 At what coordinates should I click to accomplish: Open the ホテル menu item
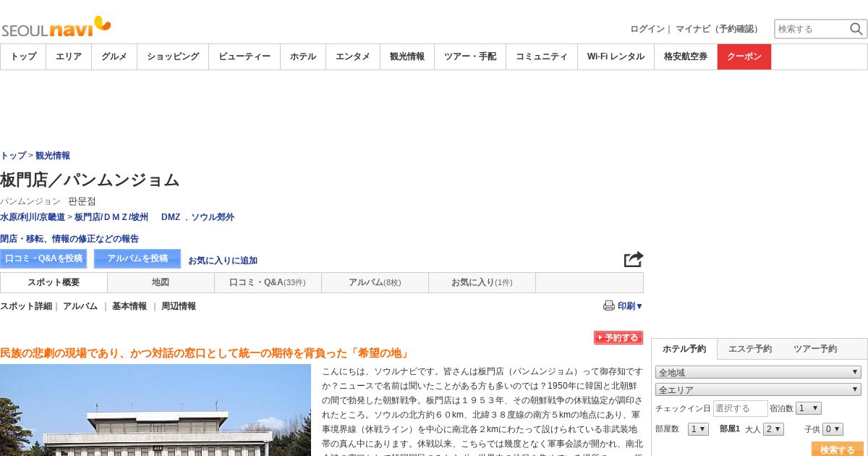point(303,56)
